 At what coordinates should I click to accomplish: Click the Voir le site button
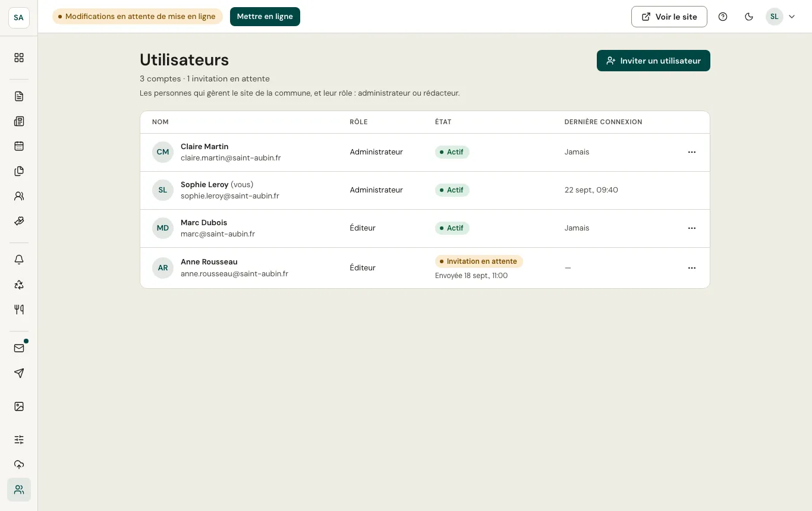(x=669, y=17)
